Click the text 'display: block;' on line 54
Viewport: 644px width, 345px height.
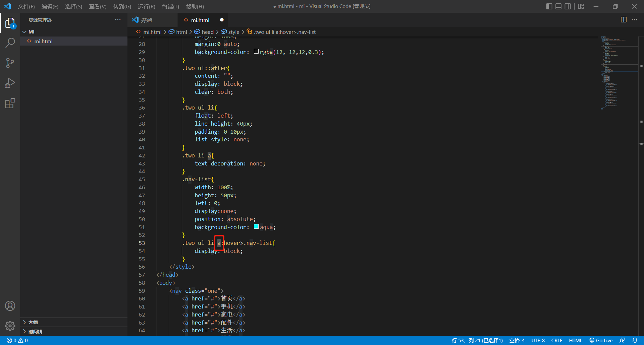click(x=219, y=251)
